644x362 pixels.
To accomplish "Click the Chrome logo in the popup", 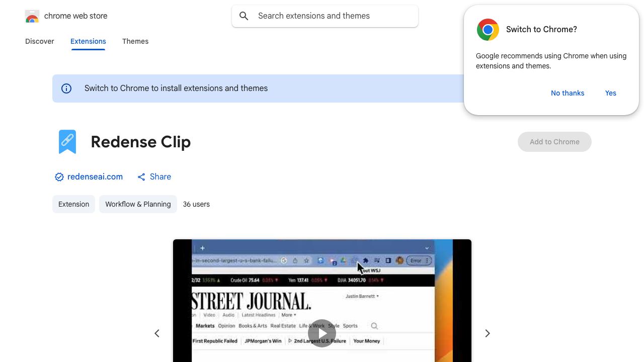I will click(488, 30).
